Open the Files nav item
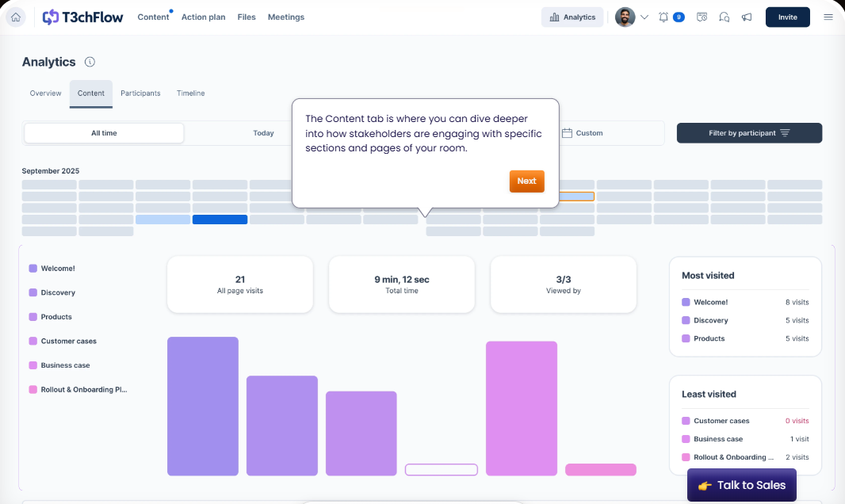This screenshot has height=504, width=845. click(247, 17)
